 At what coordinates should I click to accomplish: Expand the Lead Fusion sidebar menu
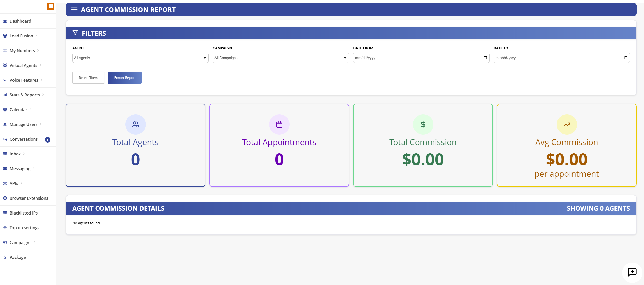(x=21, y=36)
